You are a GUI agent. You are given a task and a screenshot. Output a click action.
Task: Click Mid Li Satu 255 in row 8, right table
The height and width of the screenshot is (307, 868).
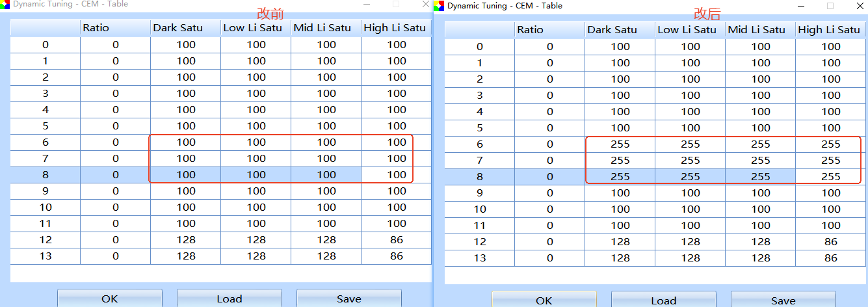tap(761, 177)
